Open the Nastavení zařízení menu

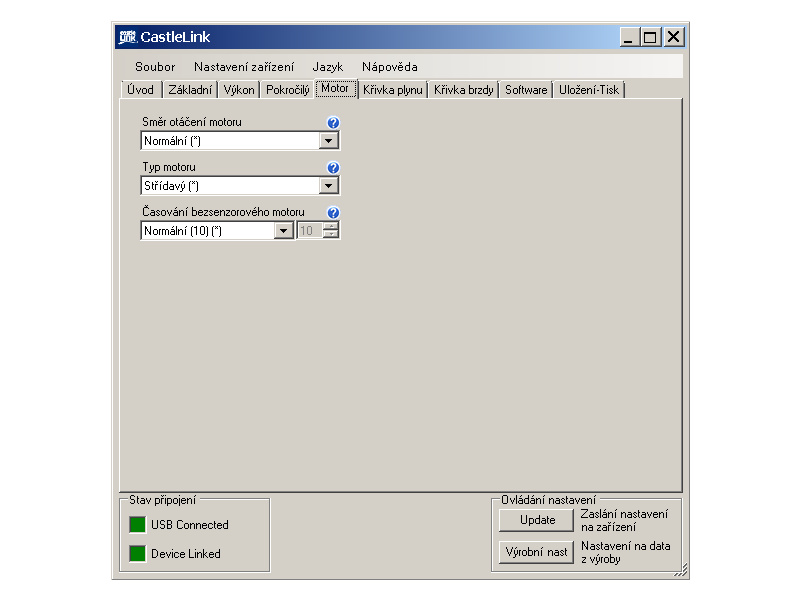coord(244,67)
